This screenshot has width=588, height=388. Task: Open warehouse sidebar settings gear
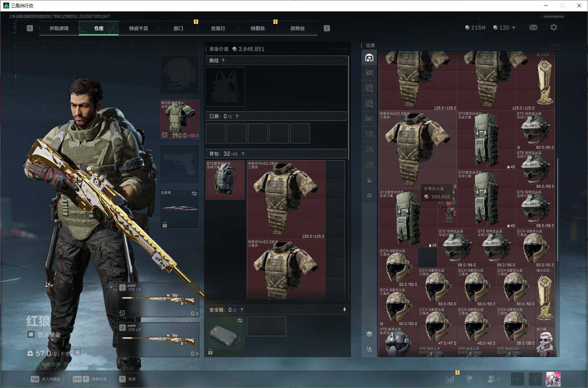point(369,195)
